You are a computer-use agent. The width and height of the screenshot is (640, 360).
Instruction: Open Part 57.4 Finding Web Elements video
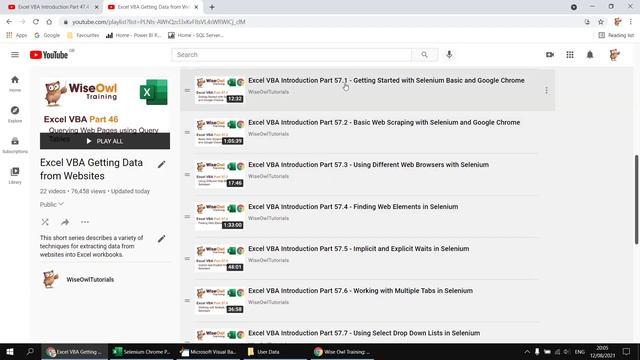353,207
